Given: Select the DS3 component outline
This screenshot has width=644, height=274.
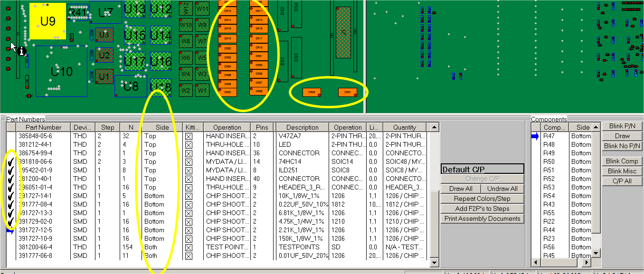Looking at the screenshot, I should (x=296, y=57).
